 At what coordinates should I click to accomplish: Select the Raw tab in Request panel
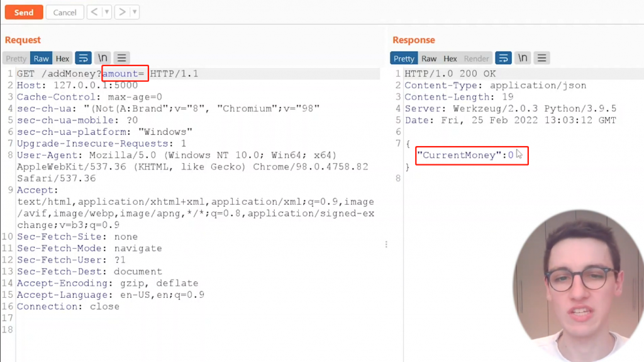pyautogui.click(x=42, y=59)
